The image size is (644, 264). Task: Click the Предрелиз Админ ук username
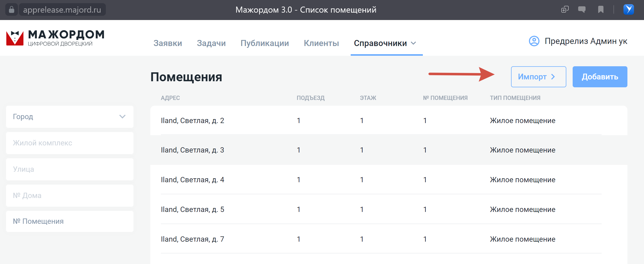[x=586, y=41]
